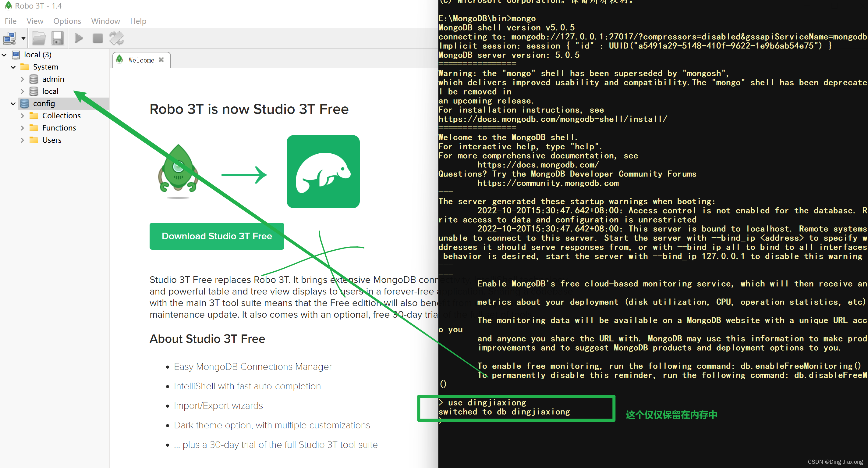
Task: Open the Help menu
Action: point(138,21)
